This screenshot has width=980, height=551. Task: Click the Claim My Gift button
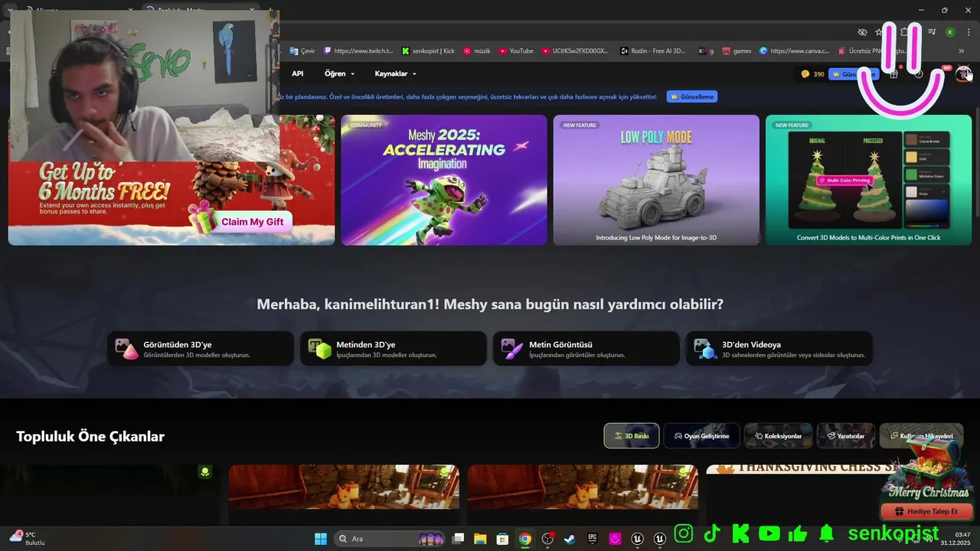pos(252,222)
